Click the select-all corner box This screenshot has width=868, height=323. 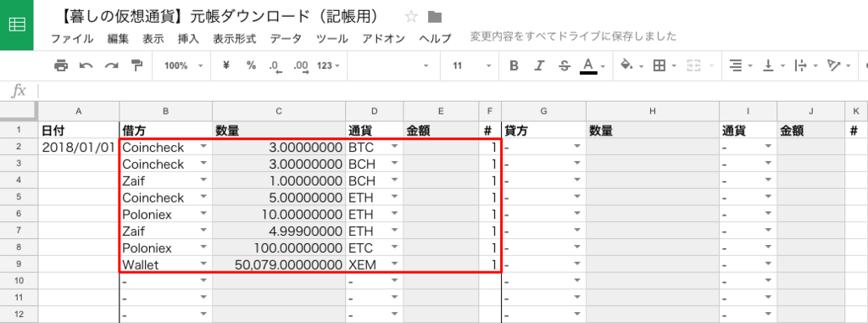click(19, 111)
